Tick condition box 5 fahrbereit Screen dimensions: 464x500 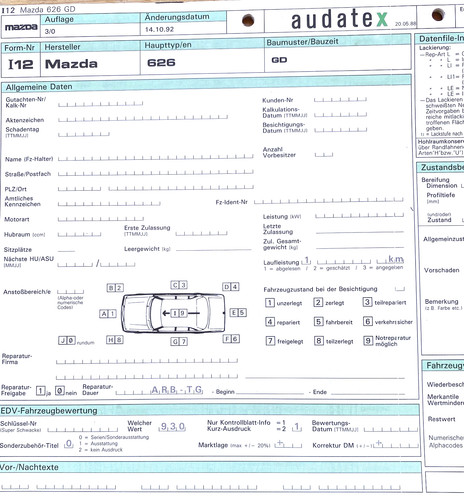click(318, 322)
